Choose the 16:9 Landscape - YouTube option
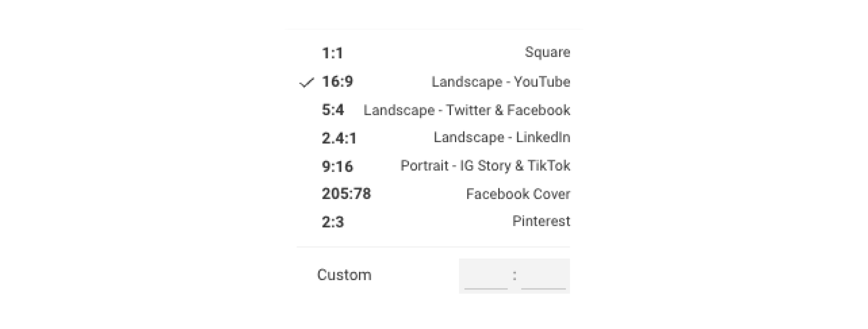The width and height of the screenshot is (868, 329). (x=434, y=81)
